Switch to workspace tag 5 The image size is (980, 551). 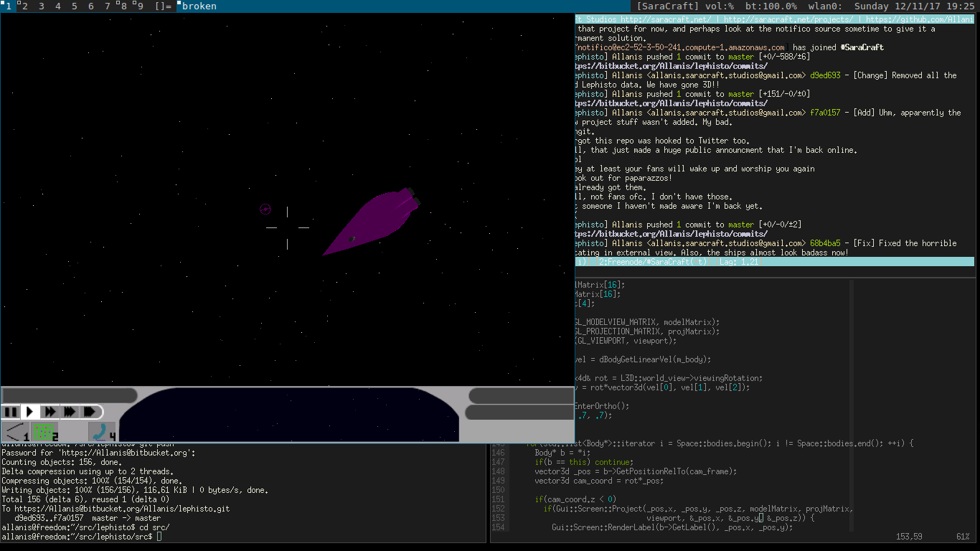pos(74,6)
